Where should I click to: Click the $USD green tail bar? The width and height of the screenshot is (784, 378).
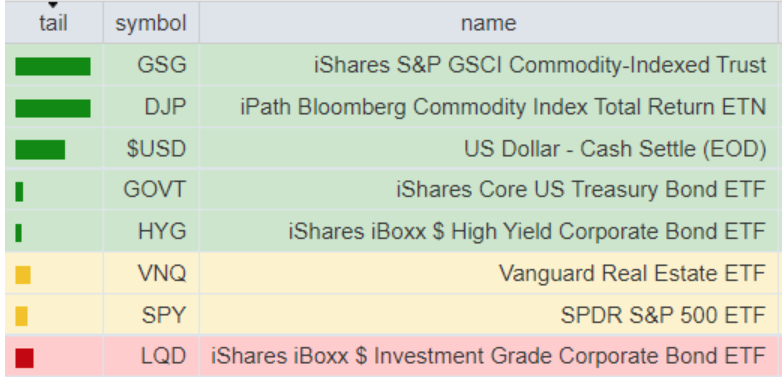point(40,150)
